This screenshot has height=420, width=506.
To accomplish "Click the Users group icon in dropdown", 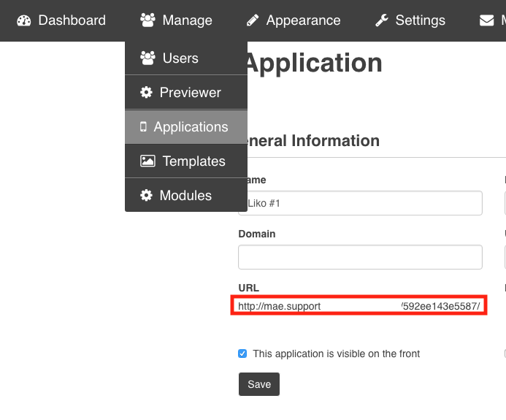I will tap(147, 58).
